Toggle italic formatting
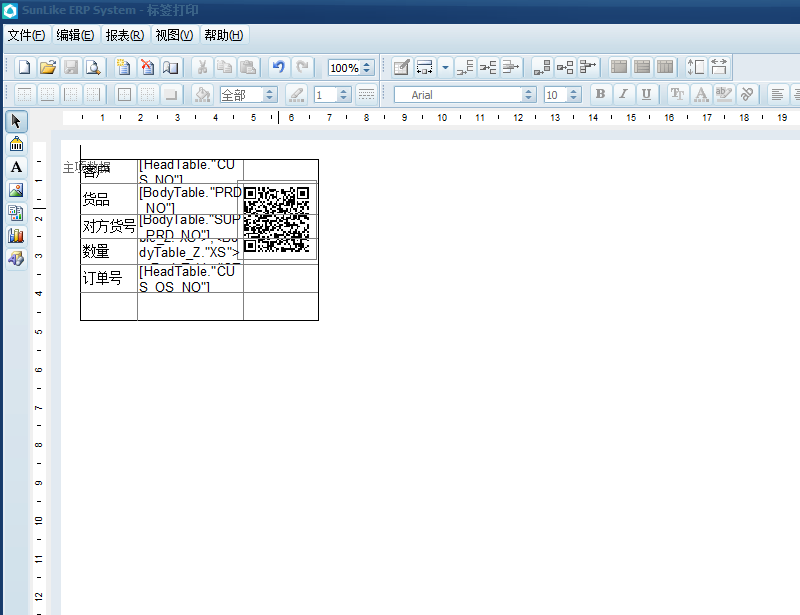The image size is (800, 615). click(623, 94)
